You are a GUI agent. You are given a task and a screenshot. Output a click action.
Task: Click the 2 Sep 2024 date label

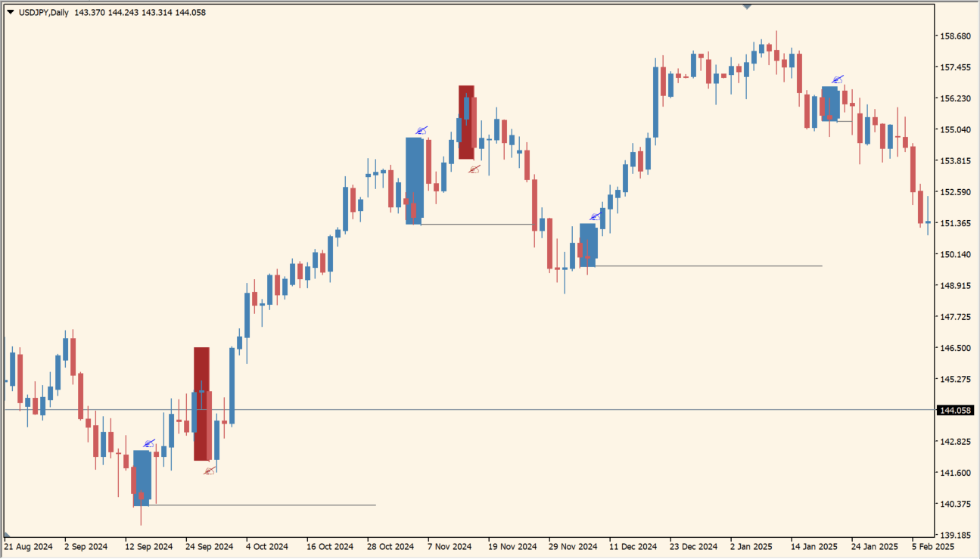pos(88,546)
